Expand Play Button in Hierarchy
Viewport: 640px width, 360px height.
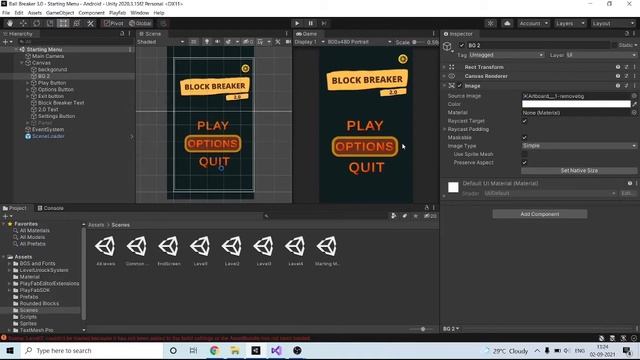click(28, 83)
